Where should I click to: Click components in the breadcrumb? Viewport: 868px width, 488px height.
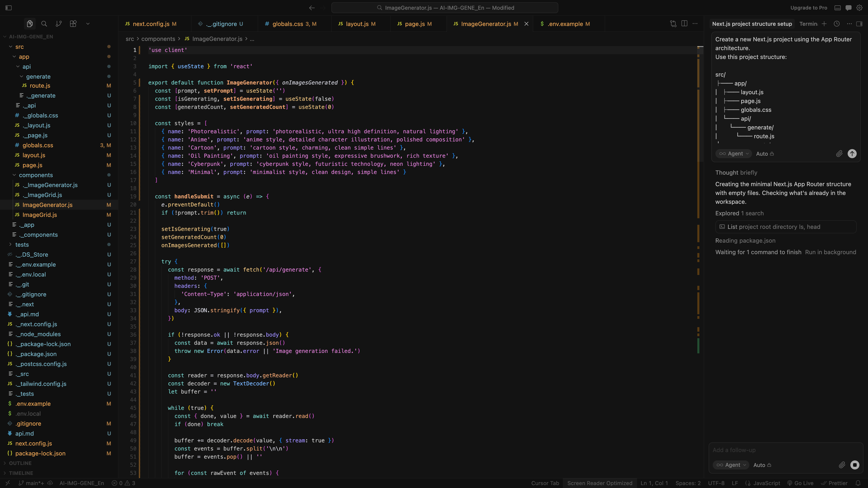pos(158,39)
